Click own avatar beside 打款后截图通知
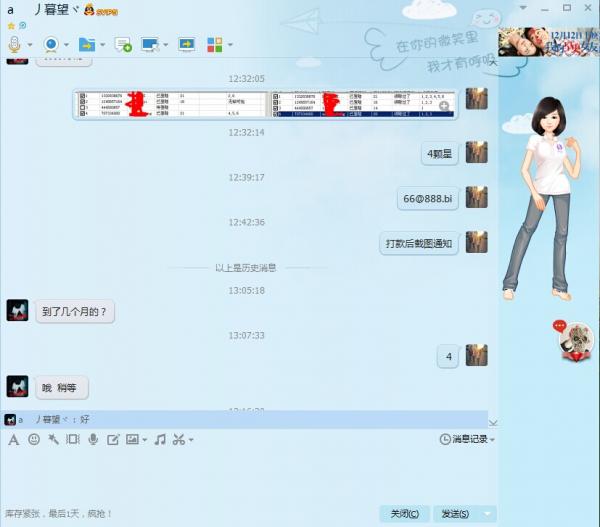The width and height of the screenshot is (600, 527). [x=476, y=242]
